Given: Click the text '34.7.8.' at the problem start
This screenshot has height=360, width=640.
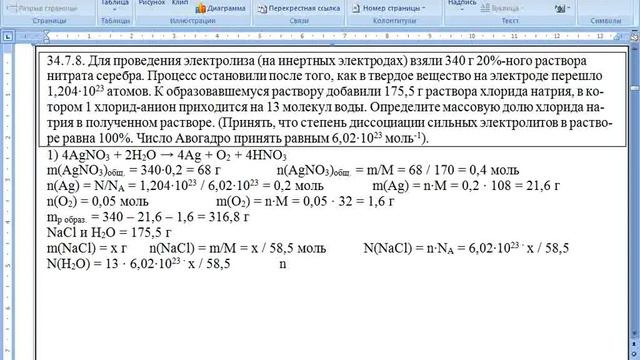Looking at the screenshot, I should [66, 61].
